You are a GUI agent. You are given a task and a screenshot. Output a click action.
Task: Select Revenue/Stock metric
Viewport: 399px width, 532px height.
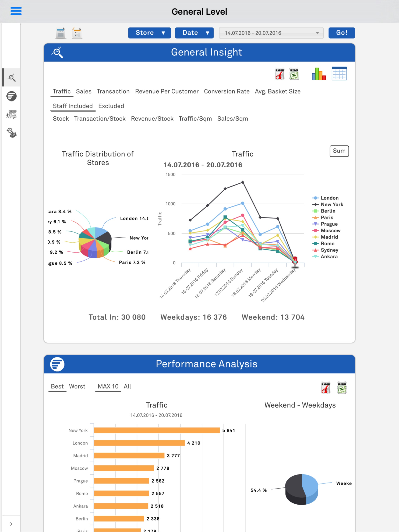[x=152, y=119]
